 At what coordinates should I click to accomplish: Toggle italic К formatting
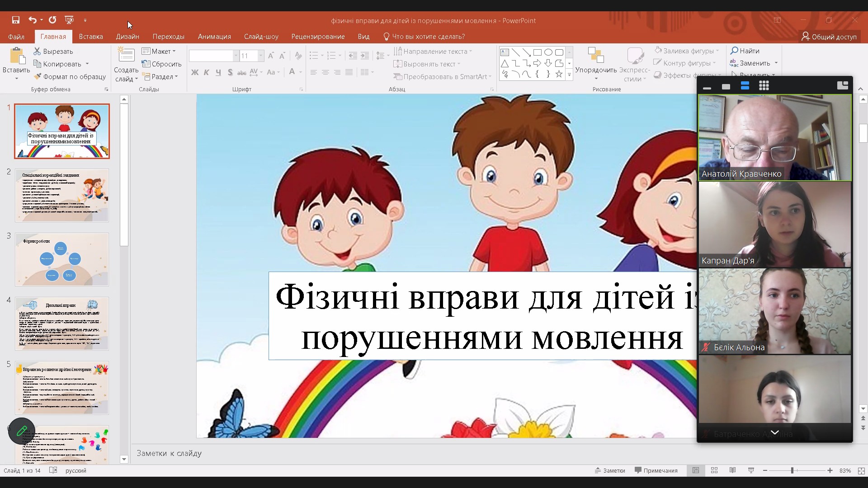207,72
